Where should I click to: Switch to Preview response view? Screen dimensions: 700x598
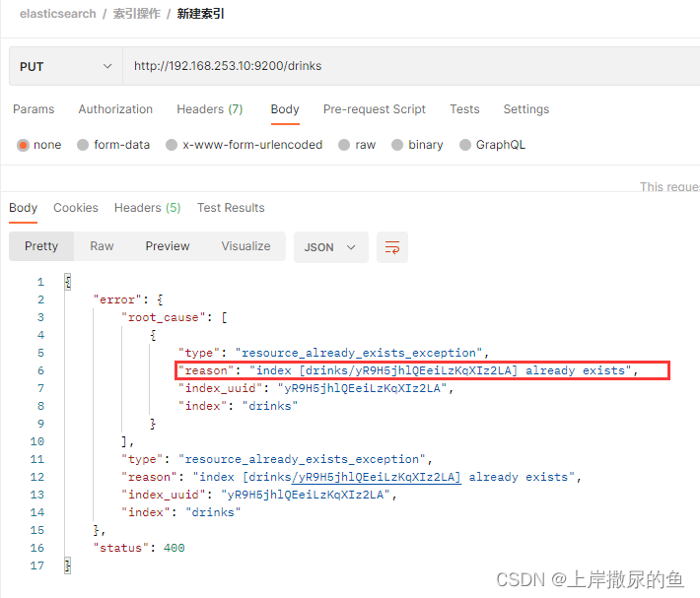tap(168, 246)
